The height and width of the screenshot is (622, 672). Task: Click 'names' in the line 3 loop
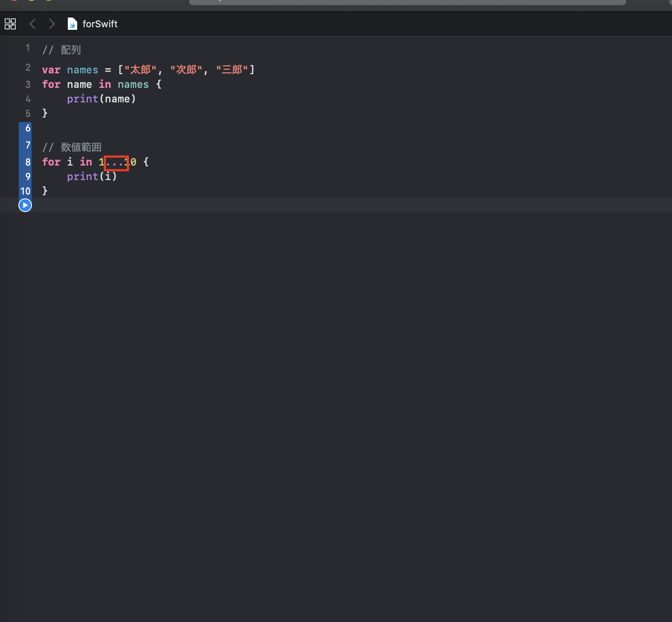pos(133,84)
